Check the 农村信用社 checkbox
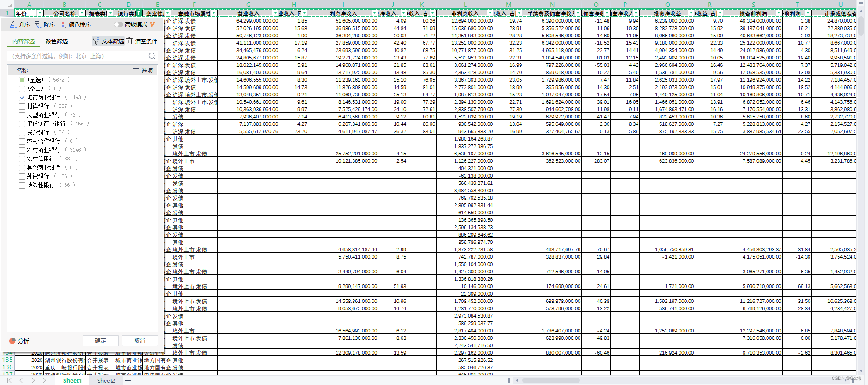Screen dimensions: 868x385 tap(22, 159)
